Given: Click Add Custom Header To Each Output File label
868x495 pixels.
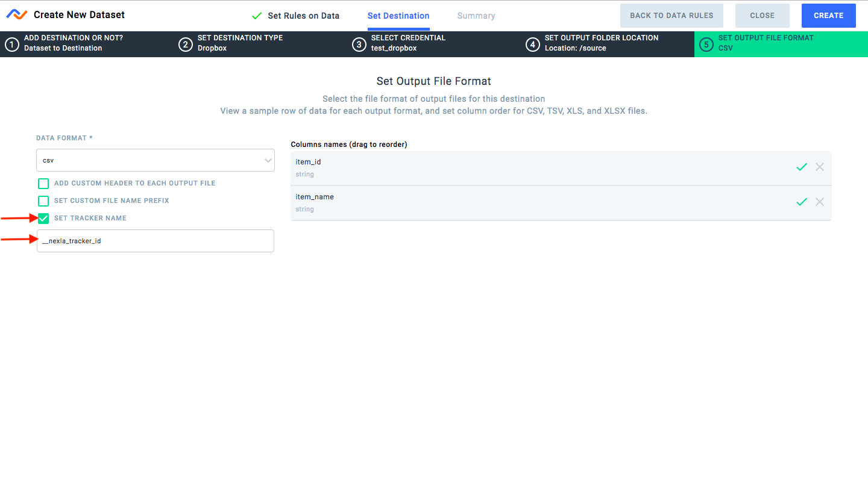Looking at the screenshot, I should (134, 183).
